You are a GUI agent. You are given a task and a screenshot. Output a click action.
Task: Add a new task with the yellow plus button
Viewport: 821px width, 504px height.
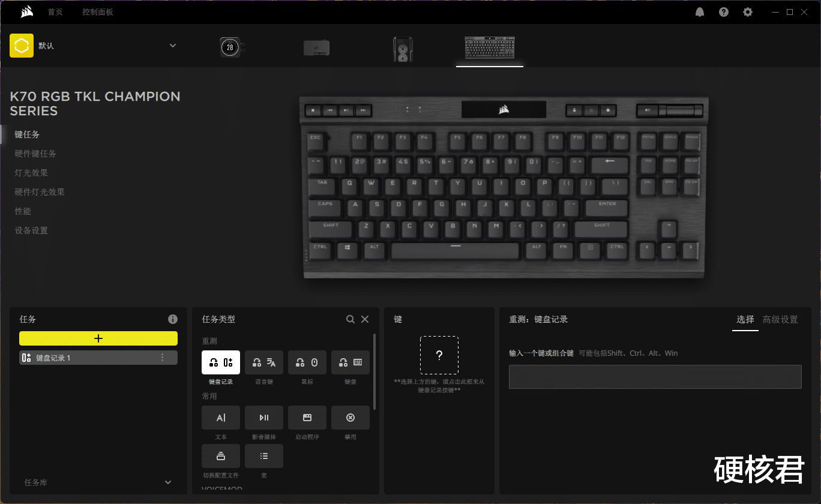click(98, 338)
